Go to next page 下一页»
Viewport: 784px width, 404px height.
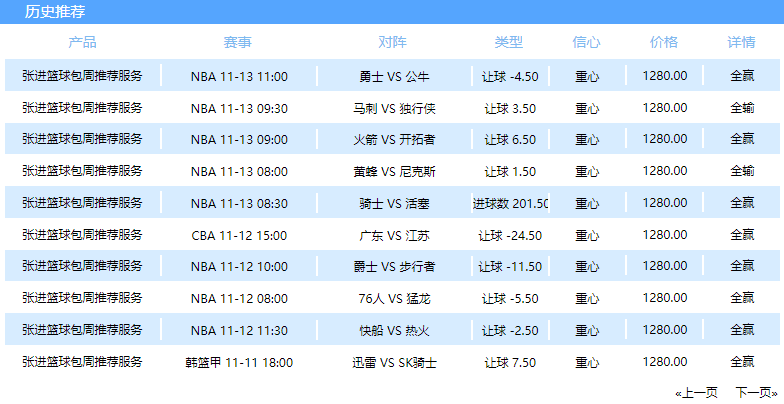point(756,392)
